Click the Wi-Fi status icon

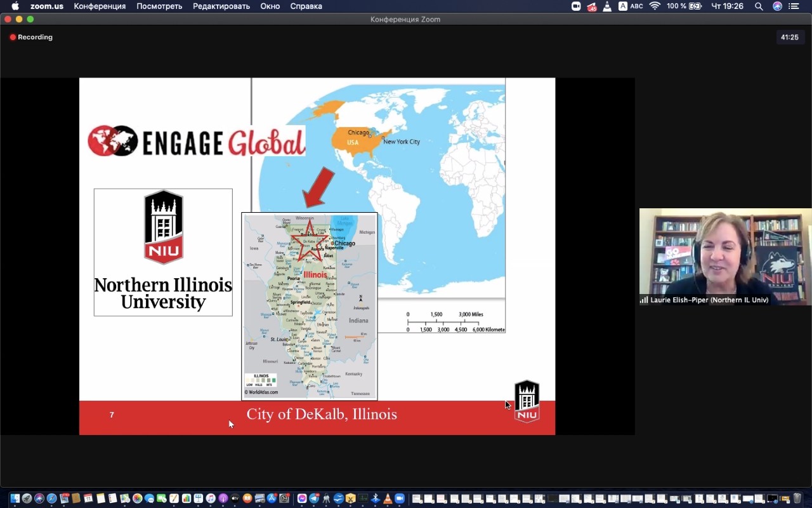coord(655,6)
